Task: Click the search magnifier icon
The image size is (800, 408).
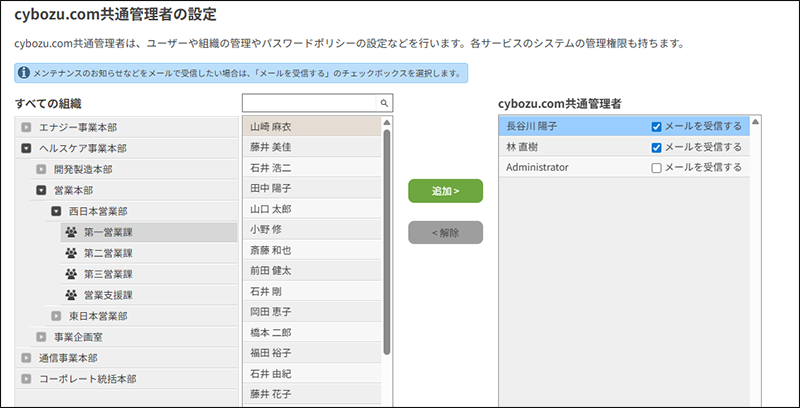Action: [x=384, y=104]
